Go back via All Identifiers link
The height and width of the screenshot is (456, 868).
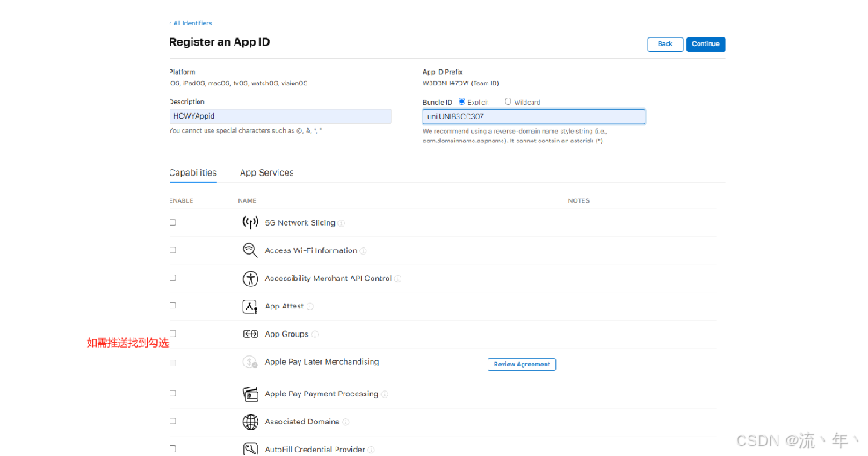tap(191, 23)
